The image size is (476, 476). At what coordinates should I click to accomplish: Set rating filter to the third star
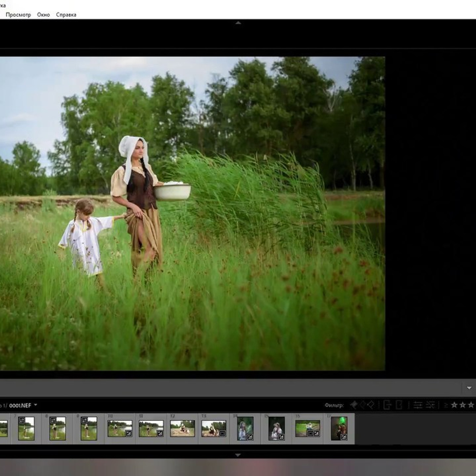(x=471, y=405)
